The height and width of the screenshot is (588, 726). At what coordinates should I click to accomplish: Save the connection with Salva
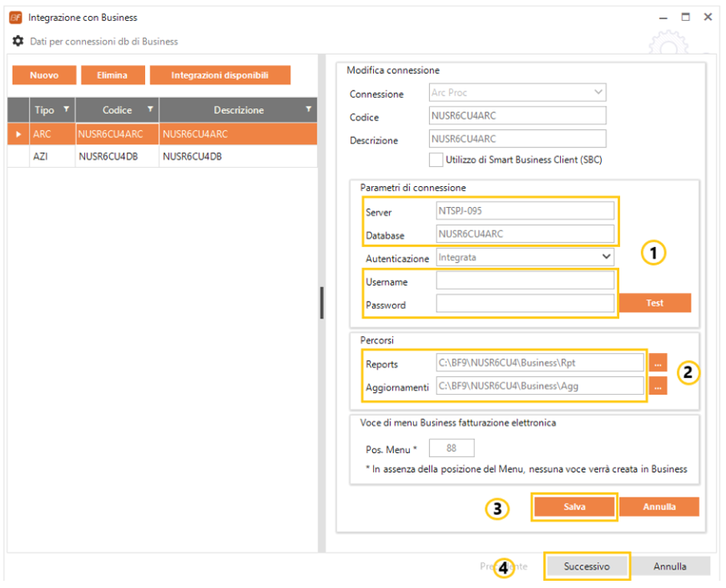pyautogui.click(x=574, y=506)
